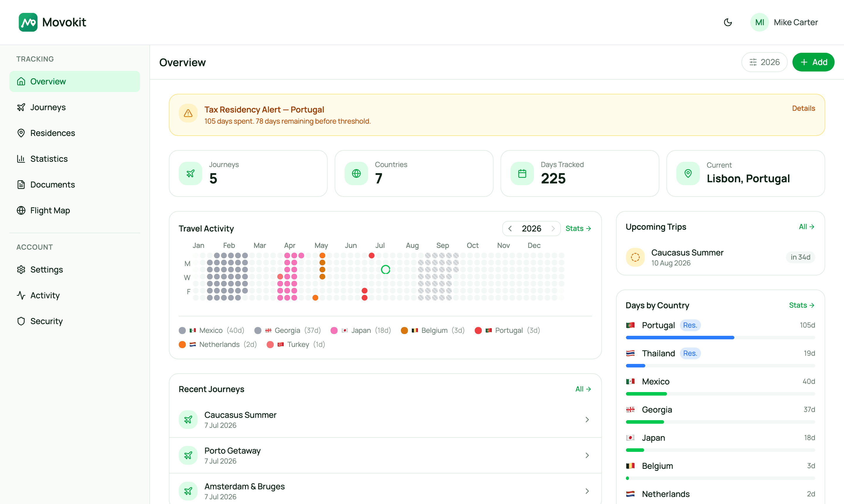Click the Thailand Res. badge

click(690, 354)
